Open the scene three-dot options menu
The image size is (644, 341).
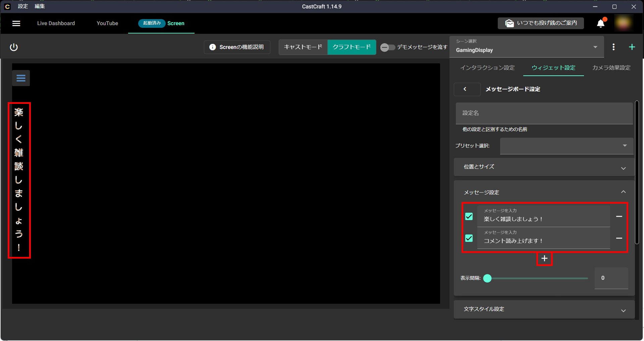coord(613,47)
